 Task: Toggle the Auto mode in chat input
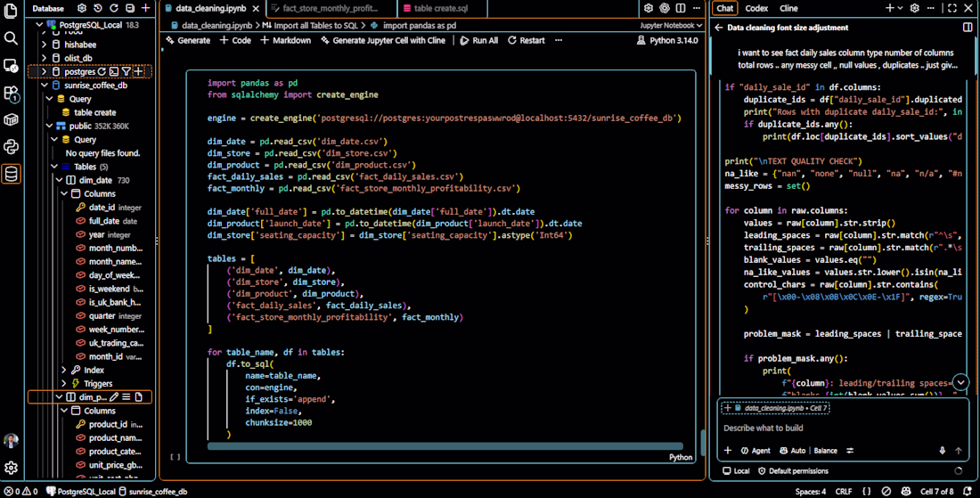[x=793, y=451]
